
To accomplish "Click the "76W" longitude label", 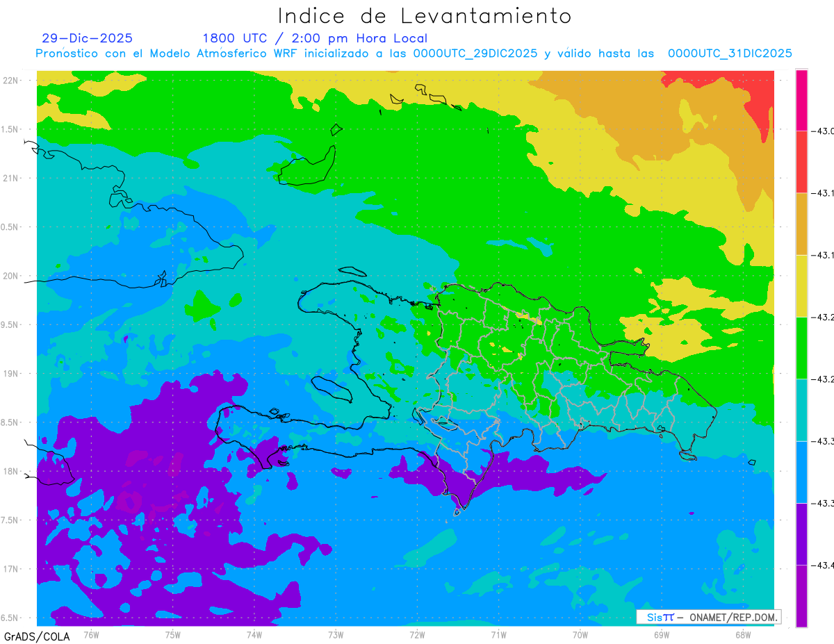I will click(x=91, y=635).
